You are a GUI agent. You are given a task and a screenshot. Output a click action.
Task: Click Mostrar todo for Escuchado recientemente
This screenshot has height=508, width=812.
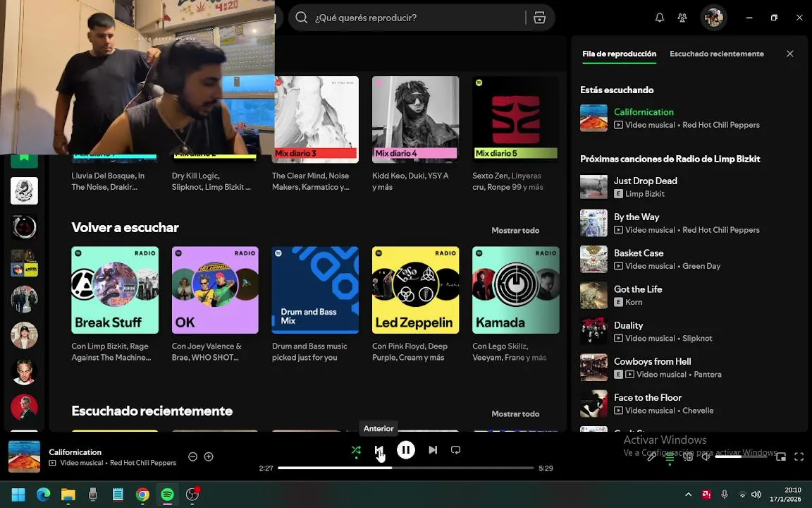(x=515, y=413)
